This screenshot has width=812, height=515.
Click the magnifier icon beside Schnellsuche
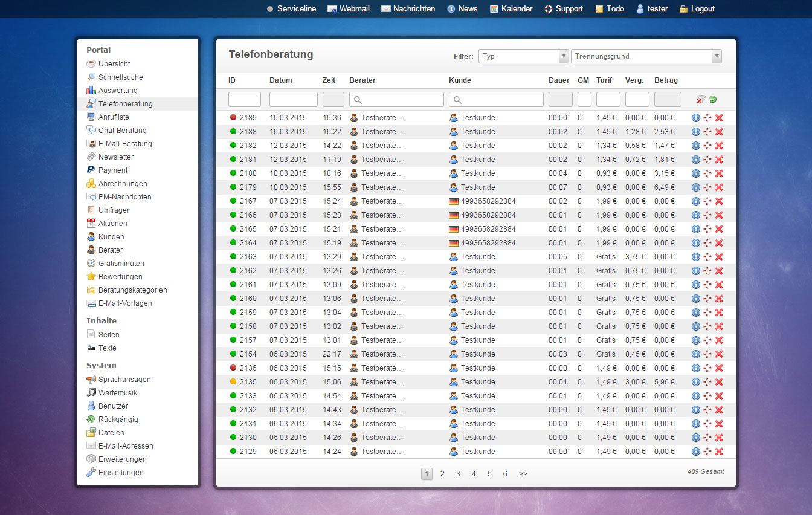click(x=91, y=77)
